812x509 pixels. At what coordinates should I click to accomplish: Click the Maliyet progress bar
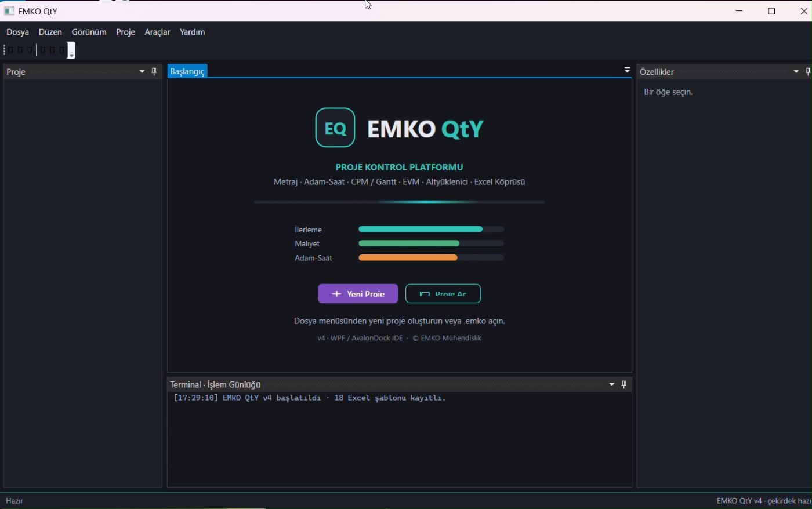click(x=431, y=243)
